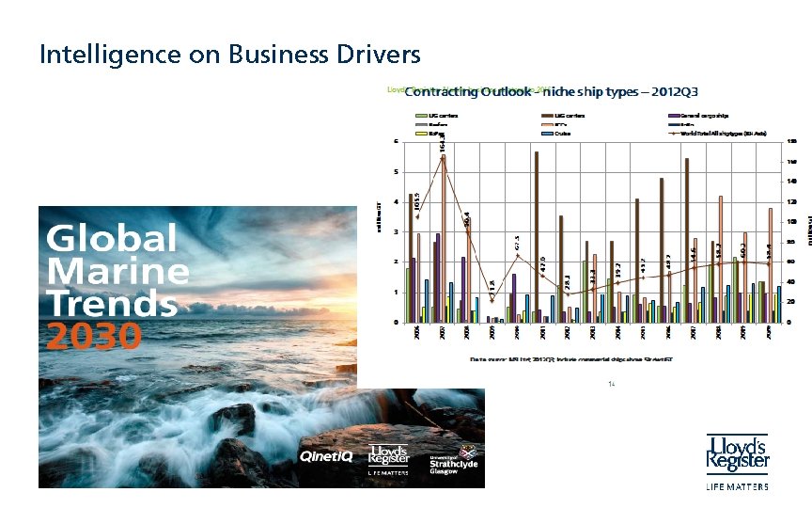Click the green legend swatch for carriers

click(422, 116)
